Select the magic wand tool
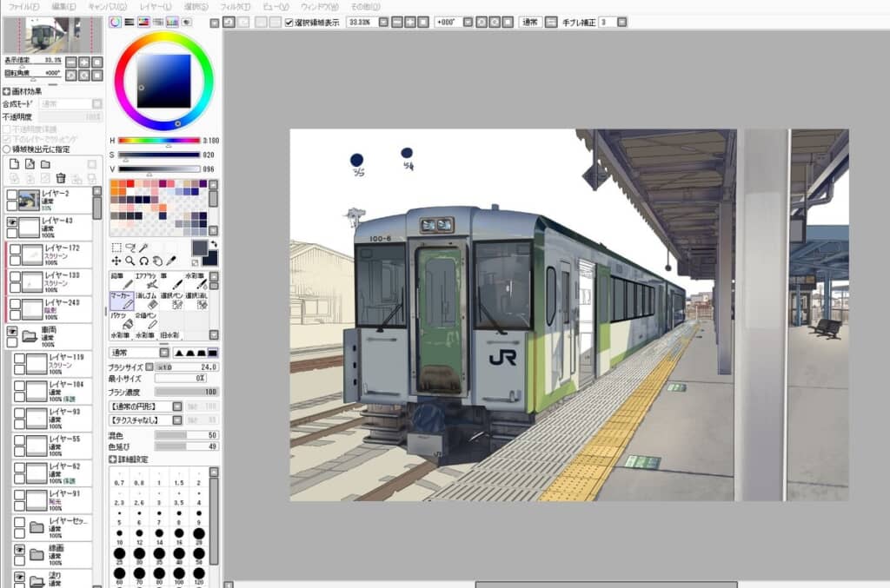 [x=143, y=248]
